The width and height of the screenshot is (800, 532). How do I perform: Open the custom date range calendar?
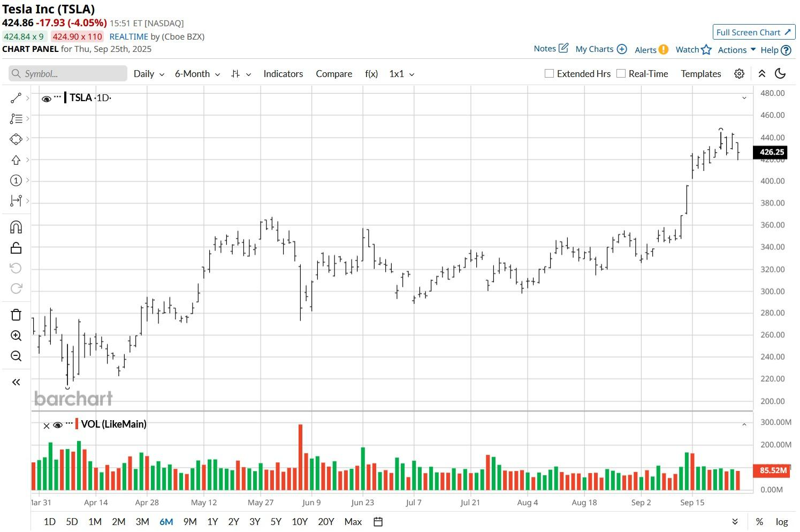(378, 522)
